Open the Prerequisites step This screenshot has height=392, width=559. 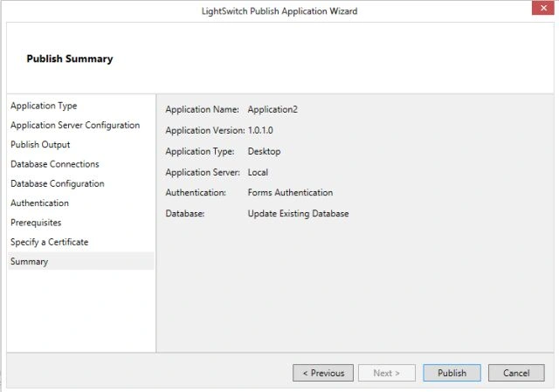[x=36, y=223]
